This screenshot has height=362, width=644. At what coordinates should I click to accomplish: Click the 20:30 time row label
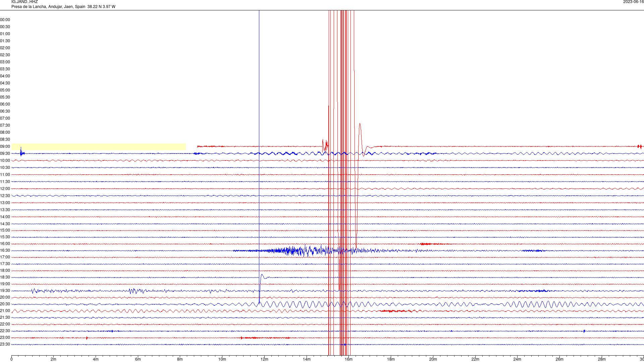point(5,304)
